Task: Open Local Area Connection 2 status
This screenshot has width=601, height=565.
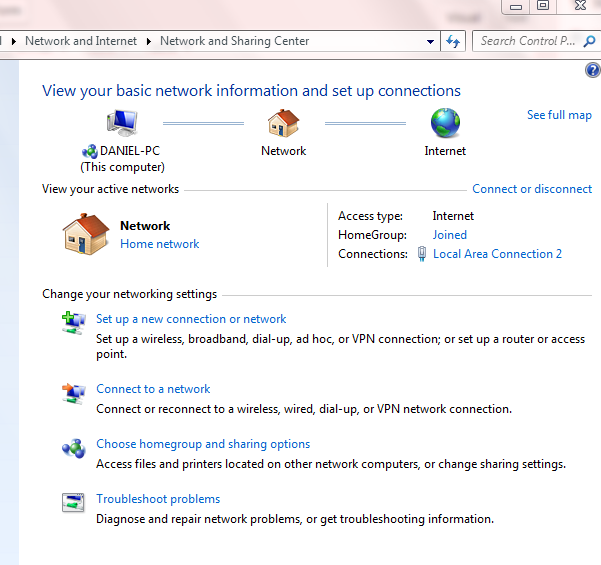Action: [x=497, y=254]
